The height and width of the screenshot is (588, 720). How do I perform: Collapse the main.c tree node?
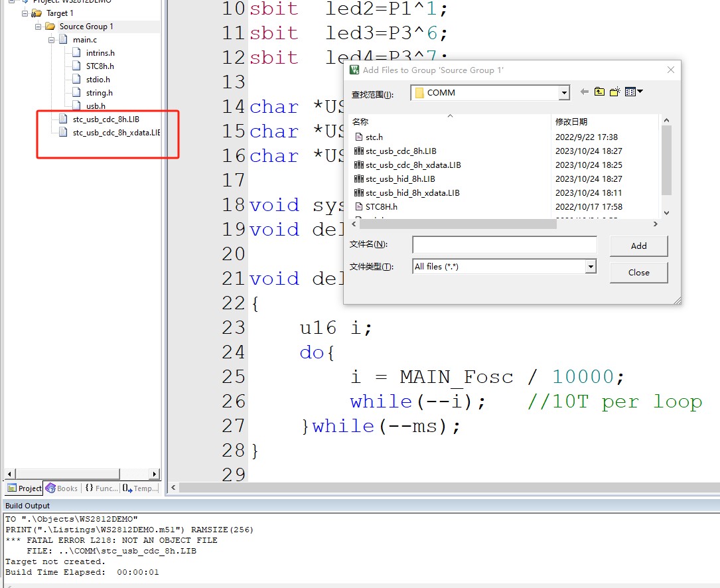[x=51, y=40]
